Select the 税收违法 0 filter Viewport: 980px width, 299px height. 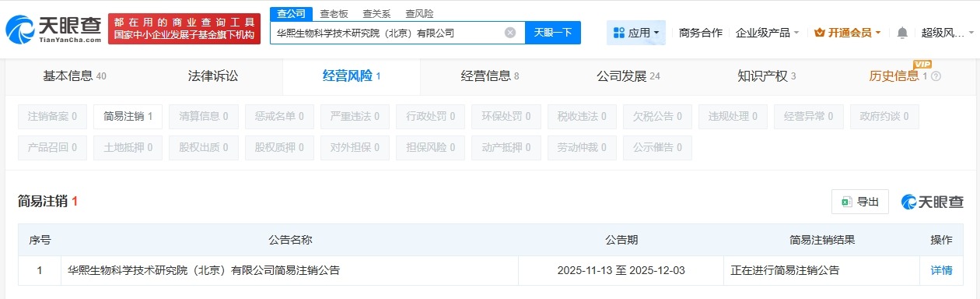point(582,117)
